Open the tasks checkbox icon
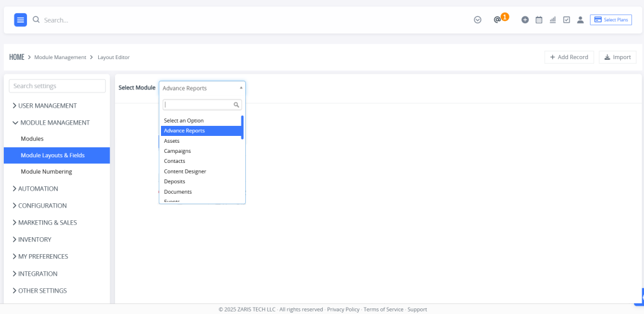Screen dimensions: 644x314 click(x=567, y=20)
